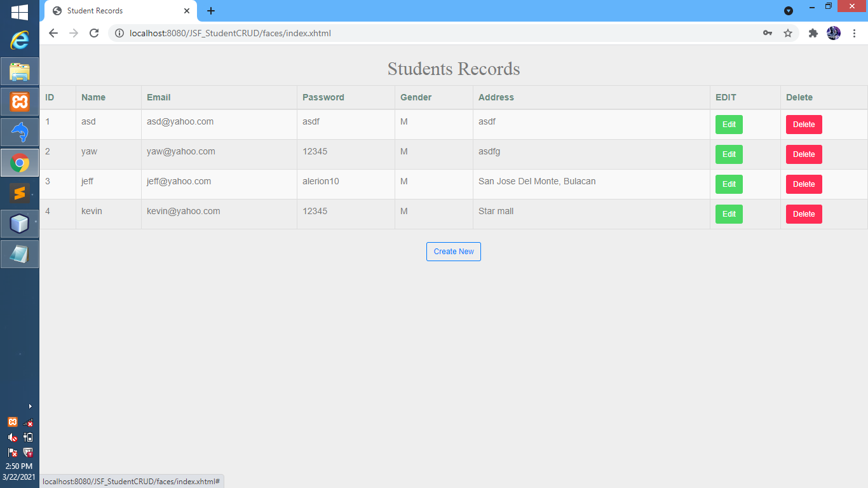The width and height of the screenshot is (868, 488).
Task: Select the Student Records tab
Action: 108,11
